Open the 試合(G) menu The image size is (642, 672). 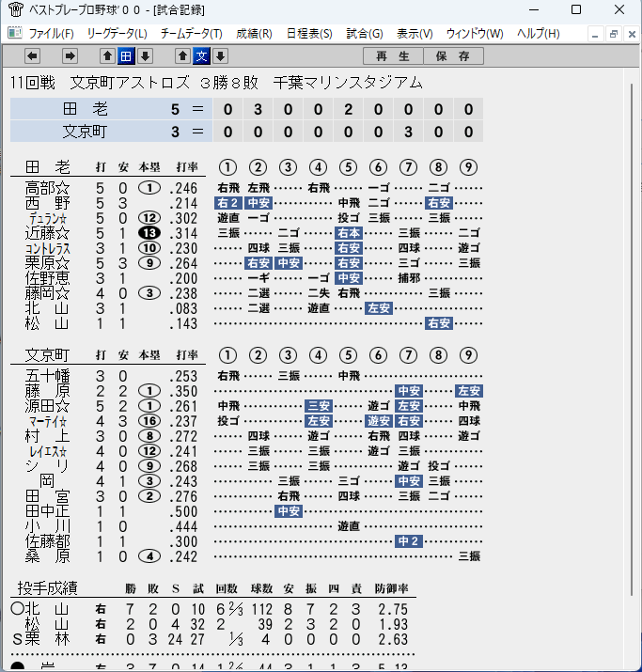coord(365,34)
